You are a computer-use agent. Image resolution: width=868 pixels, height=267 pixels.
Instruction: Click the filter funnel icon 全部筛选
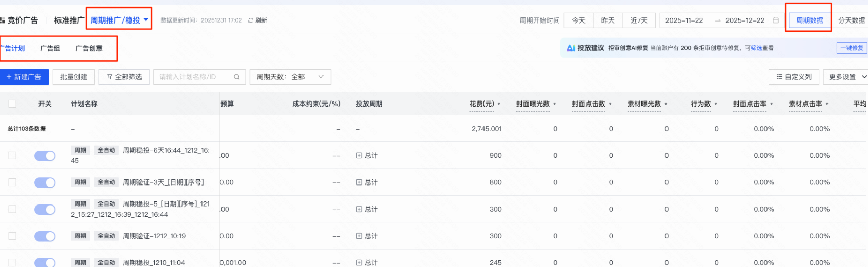(x=110, y=77)
